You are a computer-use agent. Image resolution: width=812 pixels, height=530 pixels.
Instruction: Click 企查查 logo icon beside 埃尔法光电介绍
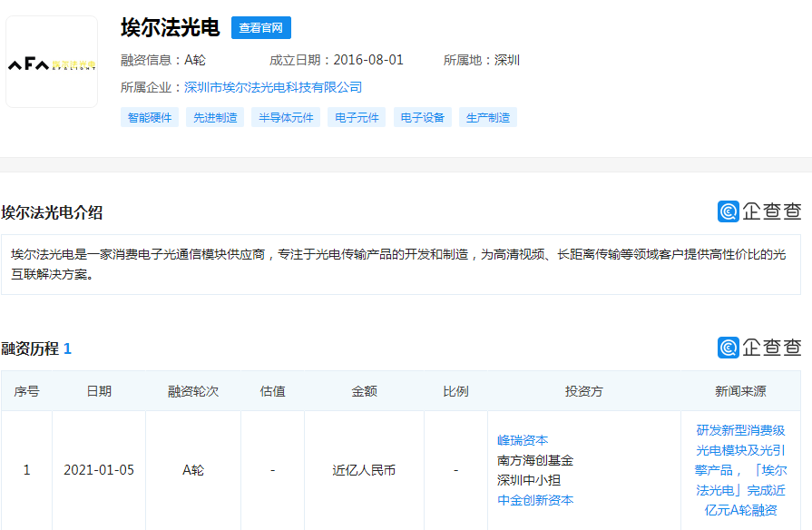[729, 211]
